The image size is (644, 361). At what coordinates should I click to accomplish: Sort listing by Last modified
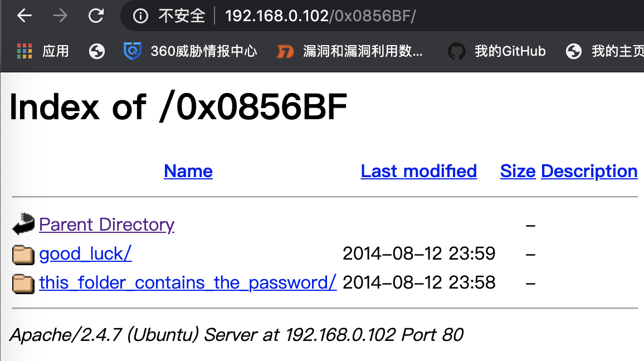419,171
